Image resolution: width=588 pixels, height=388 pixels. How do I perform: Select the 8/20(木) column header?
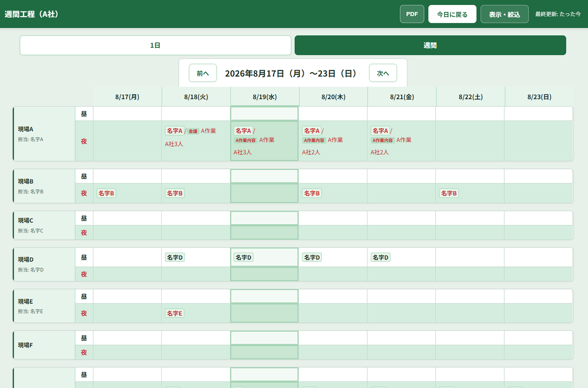coord(333,97)
